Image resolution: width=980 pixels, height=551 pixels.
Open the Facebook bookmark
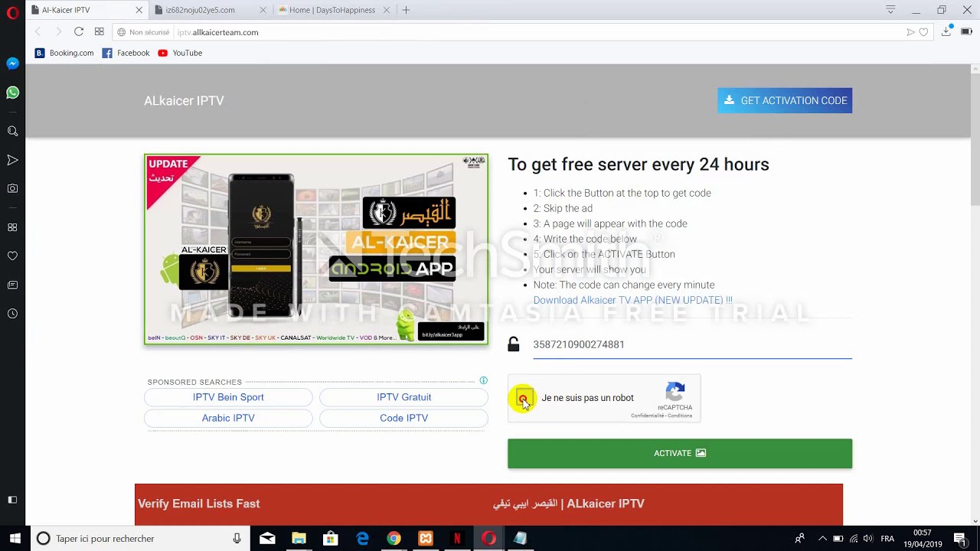pyautogui.click(x=126, y=53)
